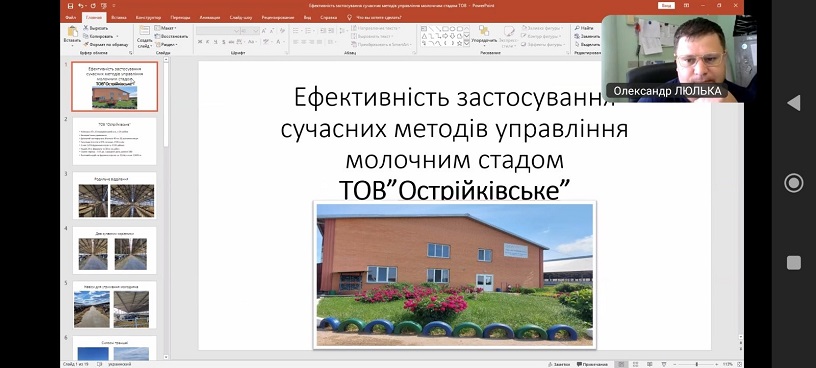Toggle strikethrough formatting
Screen dimensions: 816x368
pos(231,42)
